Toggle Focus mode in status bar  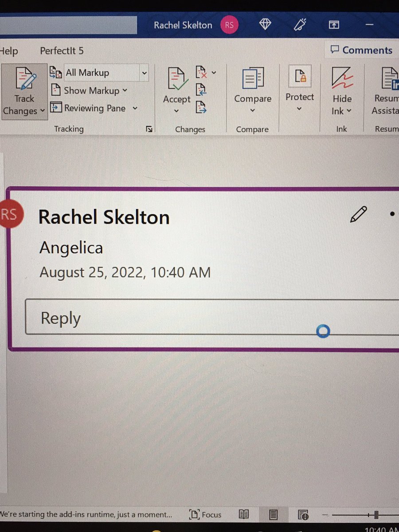[x=205, y=515]
